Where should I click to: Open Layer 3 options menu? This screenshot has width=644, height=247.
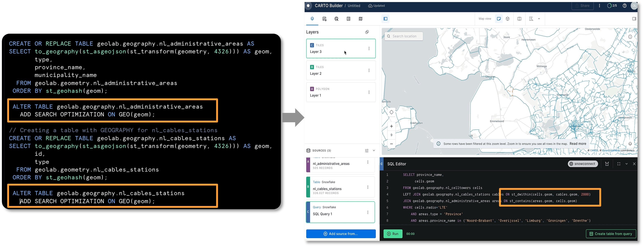(369, 48)
